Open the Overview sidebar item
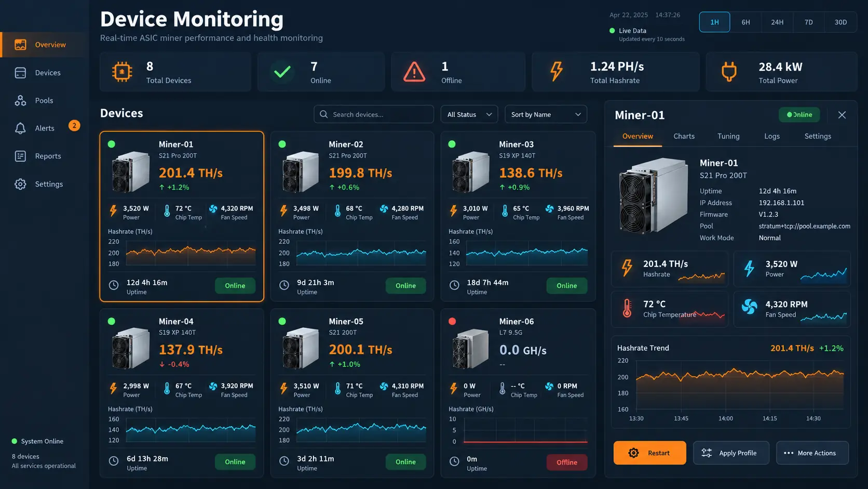Image resolution: width=868 pixels, height=489 pixels. (45, 45)
